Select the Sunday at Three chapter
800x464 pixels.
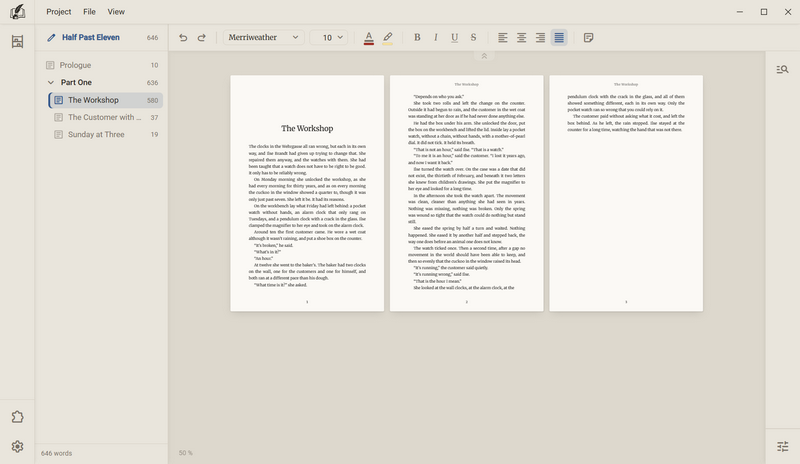tap(106, 134)
